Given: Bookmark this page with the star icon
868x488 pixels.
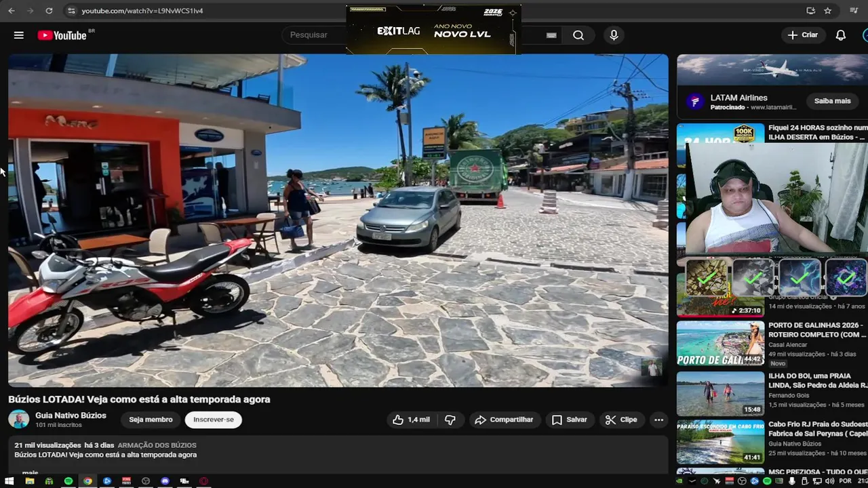Looking at the screenshot, I should click(828, 11).
